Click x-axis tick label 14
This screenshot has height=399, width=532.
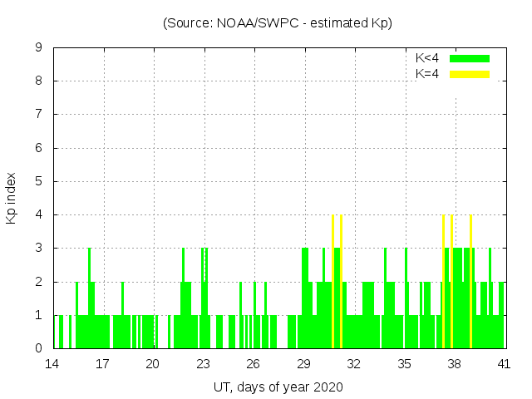(x=52, y=364)
